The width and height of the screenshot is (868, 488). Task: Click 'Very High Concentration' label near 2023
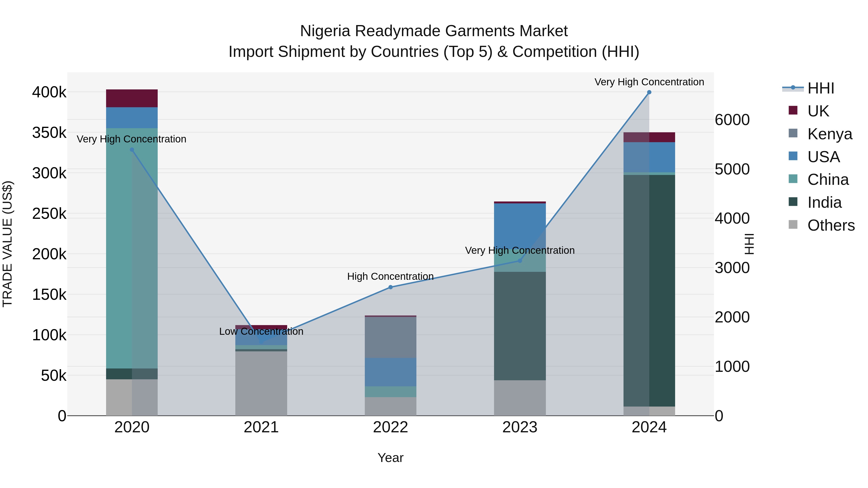[520, 251]
